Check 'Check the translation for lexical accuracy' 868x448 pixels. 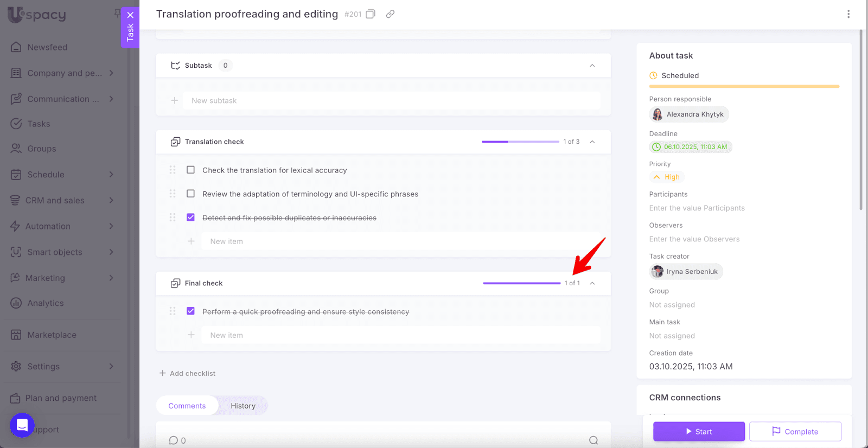click(x=190, y=170)
